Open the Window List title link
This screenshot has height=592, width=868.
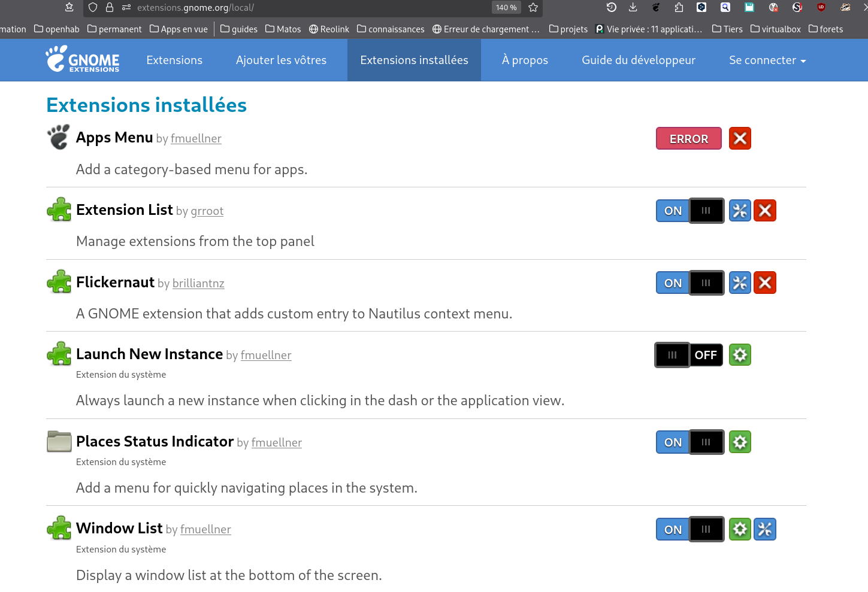tap(119, 528)
